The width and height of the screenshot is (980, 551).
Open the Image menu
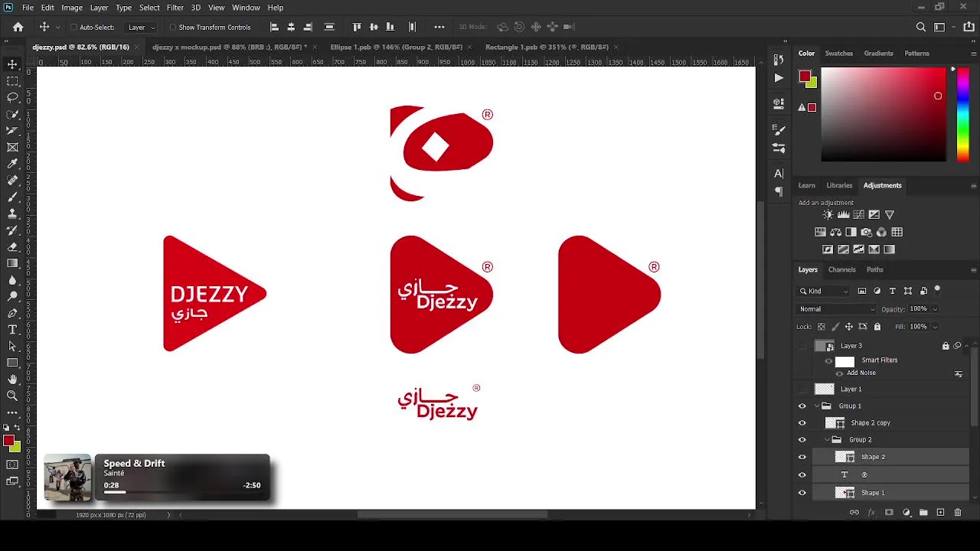tap(72, 8)
